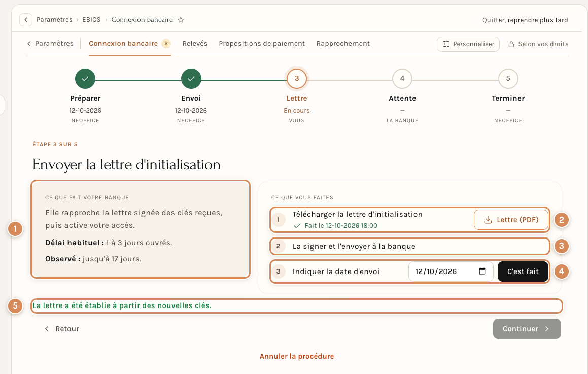The image size is (588, 374).
Task: Click the Délai habituel line
Action: [109, 243]
